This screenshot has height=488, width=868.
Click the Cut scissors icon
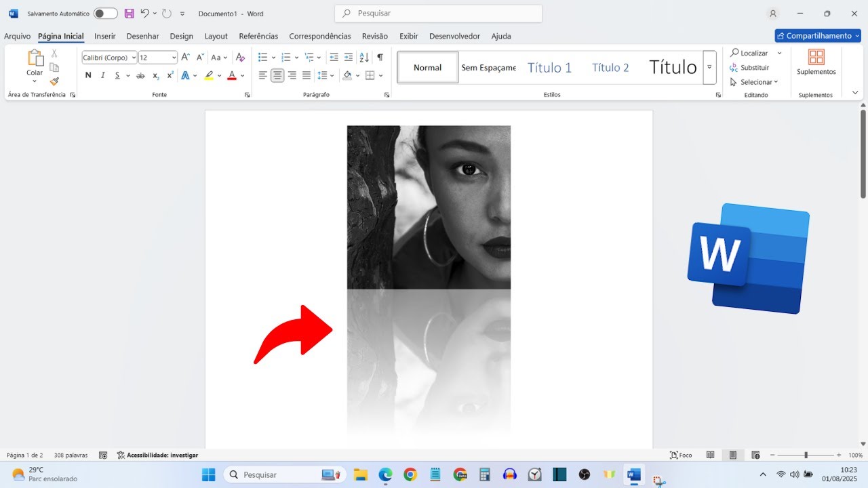pos(54,53)
